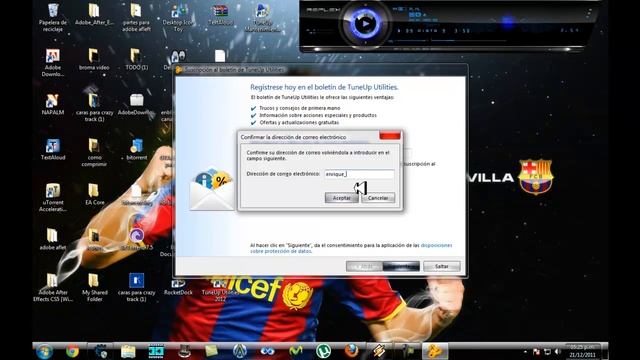Open the Desktop Icon Toy shortcut
The height and width of the screenshot is (360, 640).
pos(178,17)
